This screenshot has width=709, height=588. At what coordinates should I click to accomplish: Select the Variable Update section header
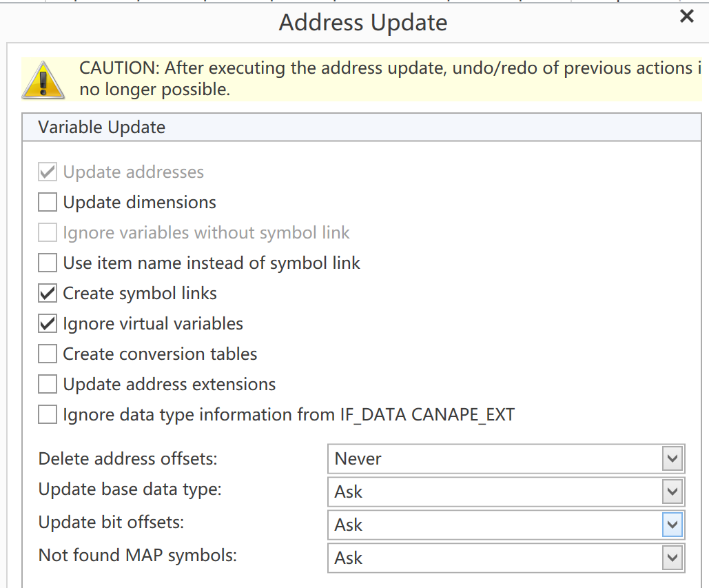[102, 128]
